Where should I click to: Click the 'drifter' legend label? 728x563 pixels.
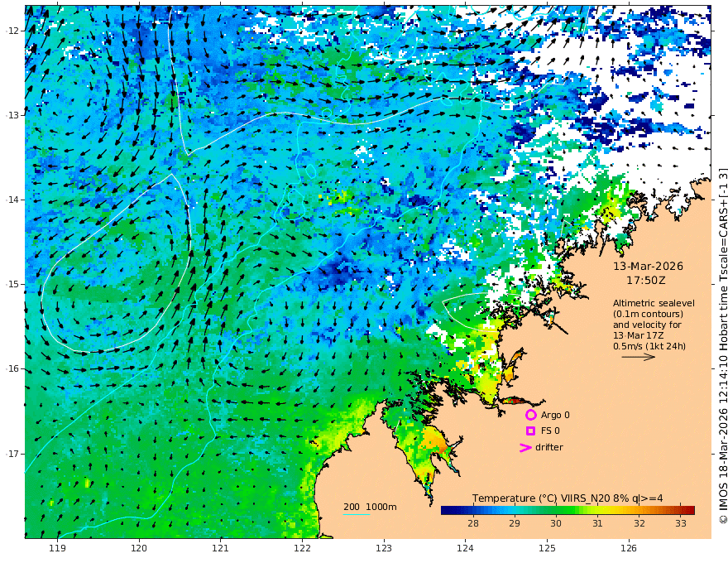[549, 447]
